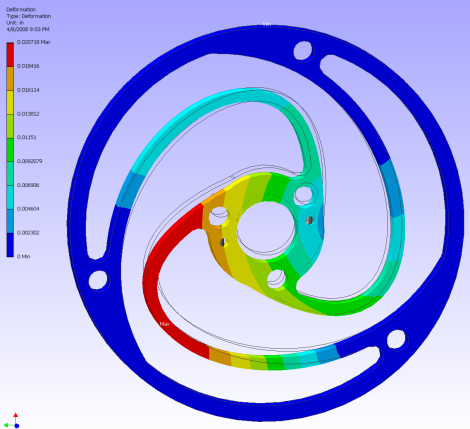Click the bright green band in the legend
Viewport: 470px width, 429px height.
coord(10,150)
